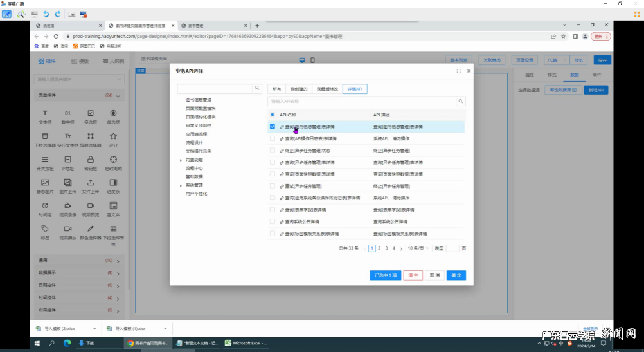Check the 查询[表单字段]表详情 row checkbox
Viewport: 644px width, 352px height.
(273, 210)
